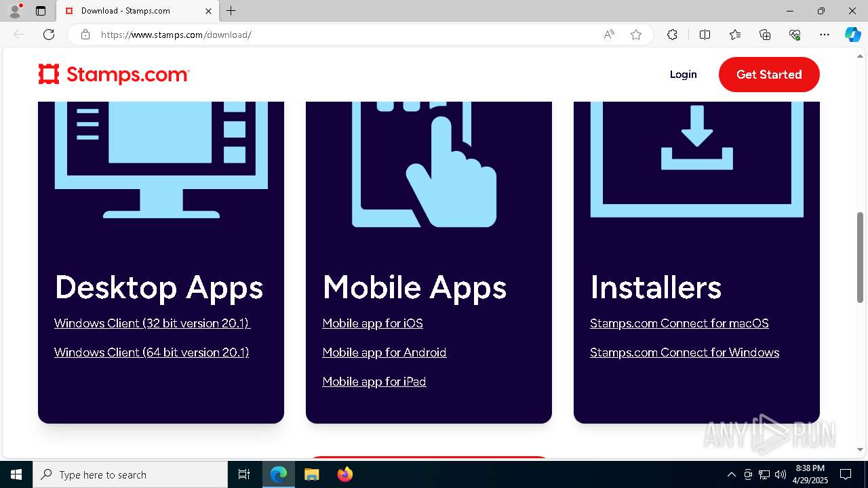The image size is (868, 488).
Task: Download Windows Client 32 bit version
Action: (153, 323)
